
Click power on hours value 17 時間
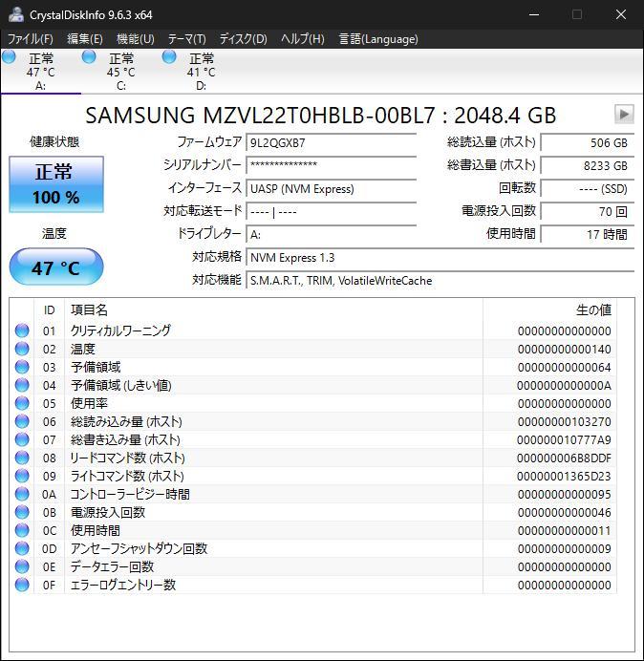[x=588, y=234]
